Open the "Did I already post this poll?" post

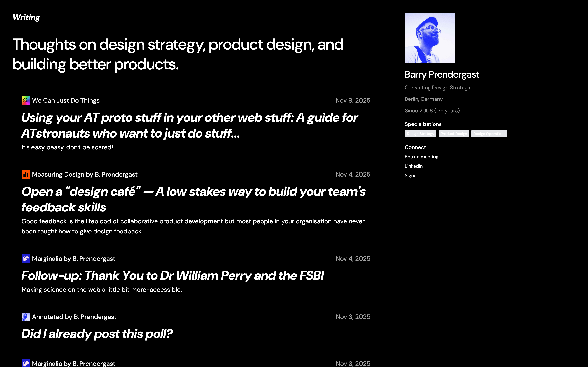pyautogui.click(x=97, y=334)
